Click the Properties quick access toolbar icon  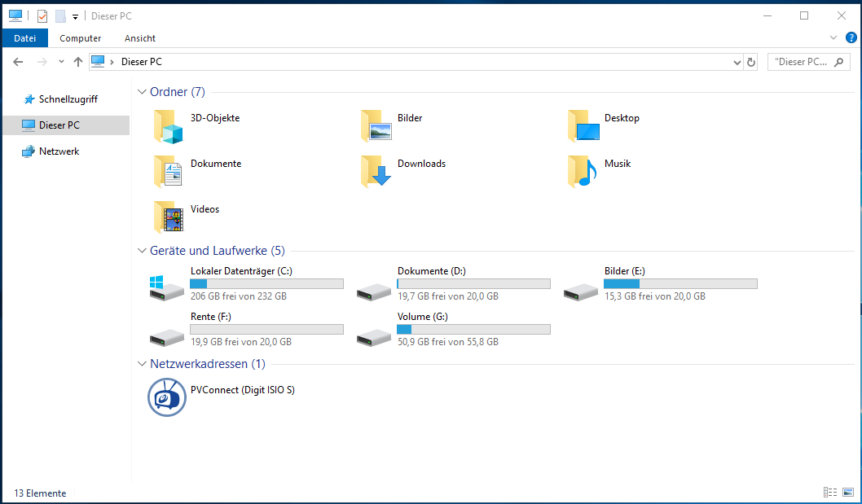42,16
